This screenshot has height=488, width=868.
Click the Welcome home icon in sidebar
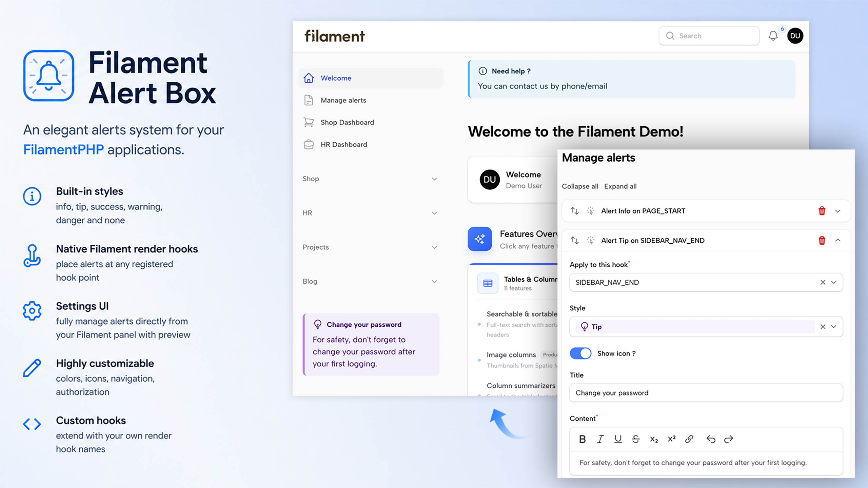(x=309, y=78)
